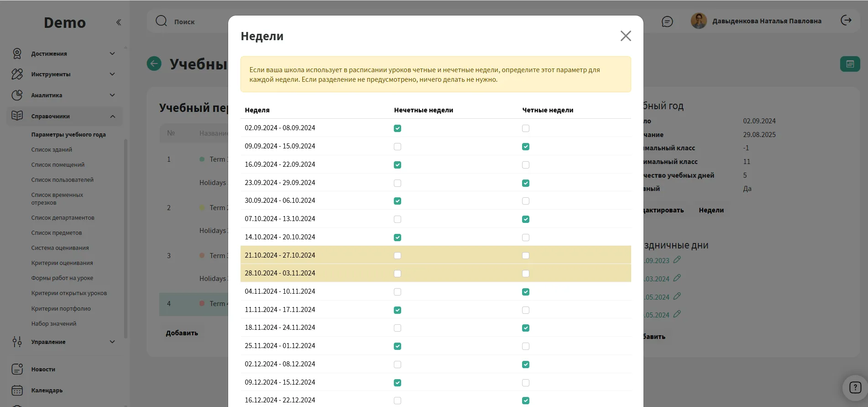Screen dimensions: 868x407
Task: Click the logout icon in header
Action: [846, 21]
